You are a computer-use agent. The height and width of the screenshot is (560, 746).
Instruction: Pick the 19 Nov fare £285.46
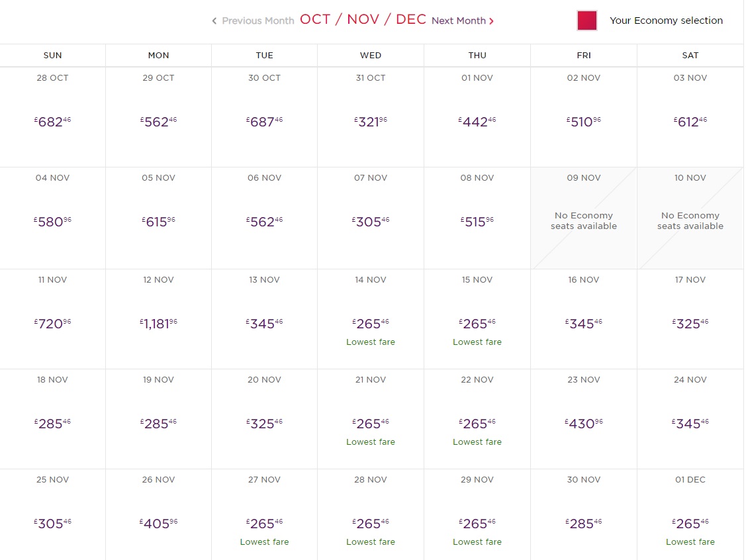158,424
